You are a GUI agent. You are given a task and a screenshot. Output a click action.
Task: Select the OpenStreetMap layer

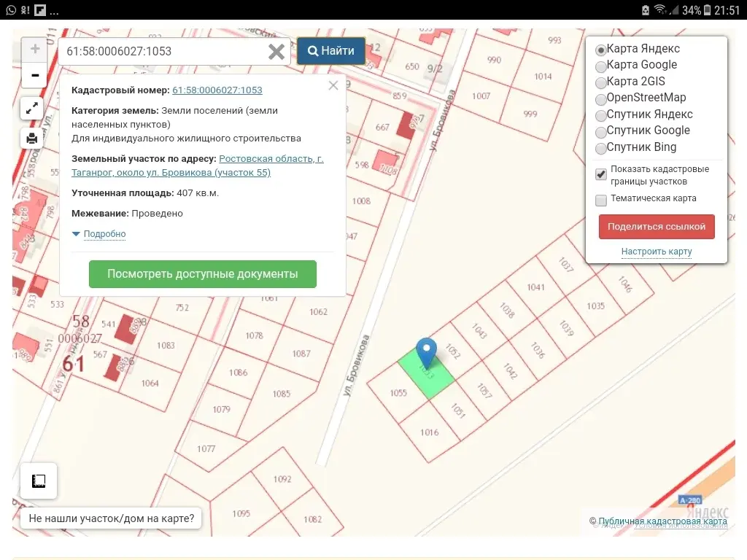tap(600, 98)
